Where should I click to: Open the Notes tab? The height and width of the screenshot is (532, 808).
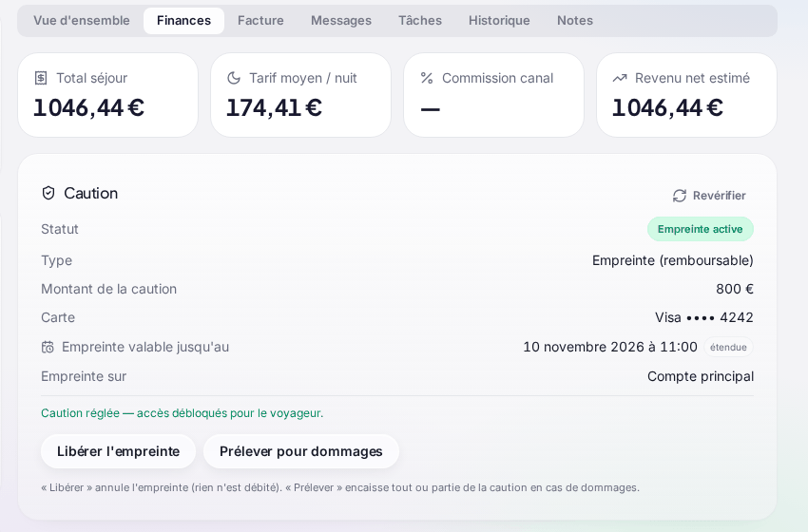(575, 21)
